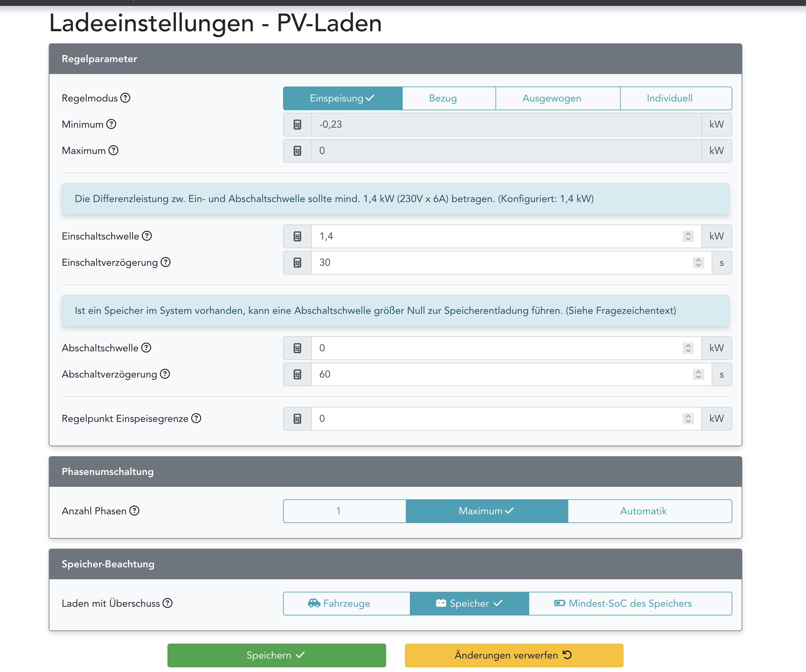Click the calculator icon beside Abschaltverzögerung

pos(297,374)
